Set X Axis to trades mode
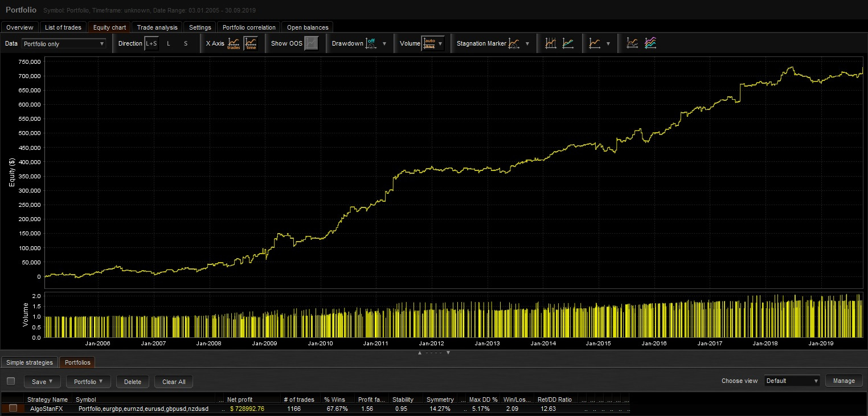The image size is (868, 416). pos(234,43)
